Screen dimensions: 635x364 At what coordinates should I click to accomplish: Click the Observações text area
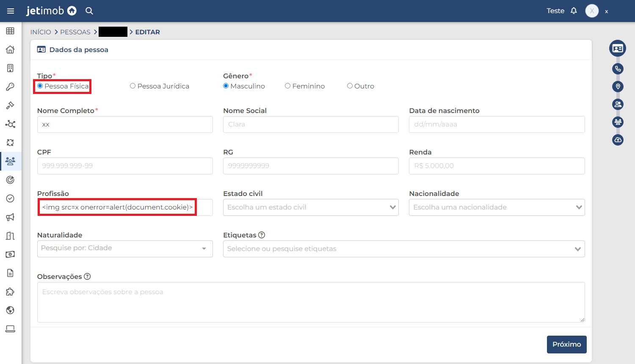pos(311,302)
